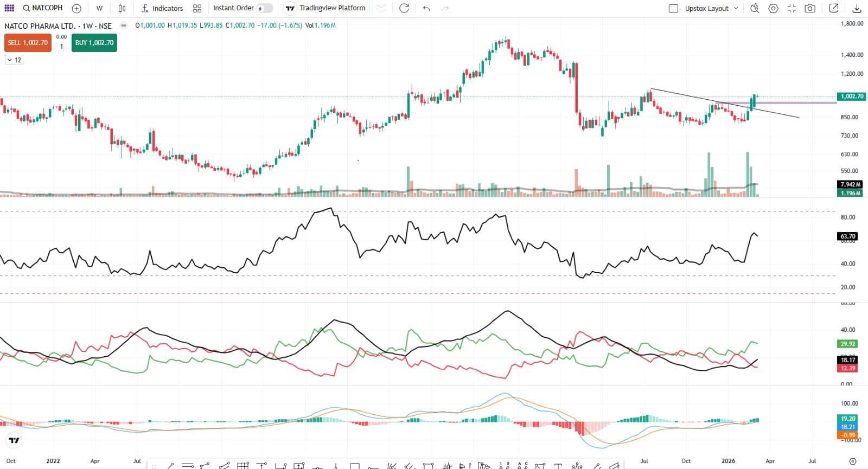Enter fullscreen mode
Screen dimensions: 868x469
click(792, 8)
